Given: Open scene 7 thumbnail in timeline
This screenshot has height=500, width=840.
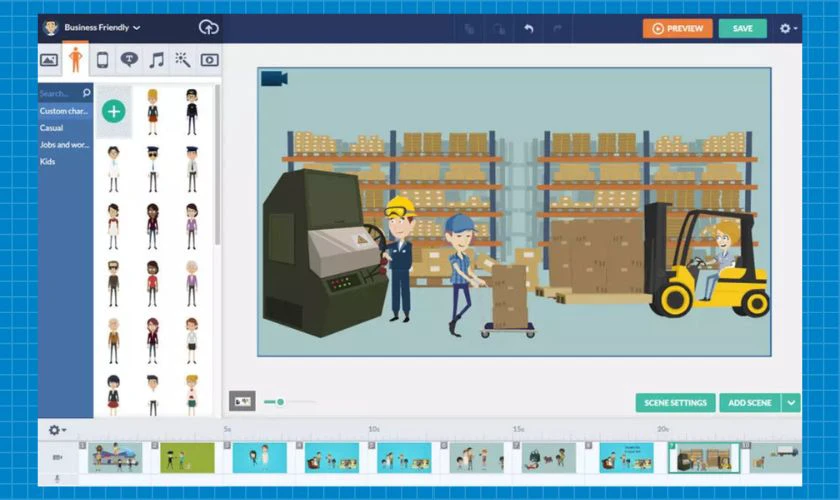Looking at the screenshot, I should tap(549, 458).
